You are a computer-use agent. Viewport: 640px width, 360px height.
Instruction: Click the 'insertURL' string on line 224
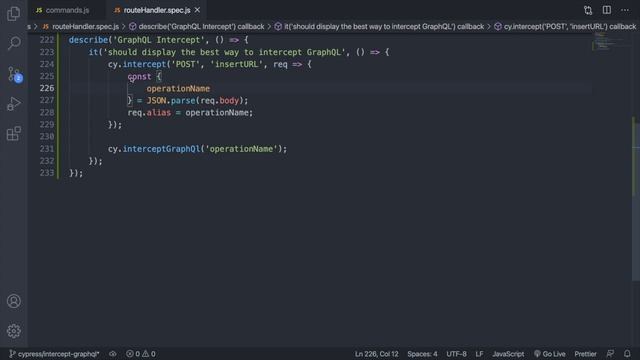click(237, 64)
